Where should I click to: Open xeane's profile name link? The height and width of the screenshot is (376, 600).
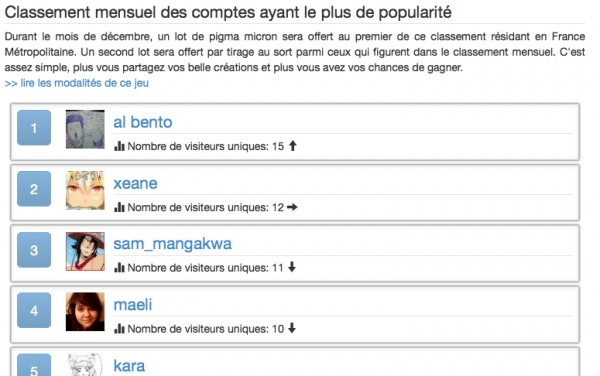pos(135,184)
